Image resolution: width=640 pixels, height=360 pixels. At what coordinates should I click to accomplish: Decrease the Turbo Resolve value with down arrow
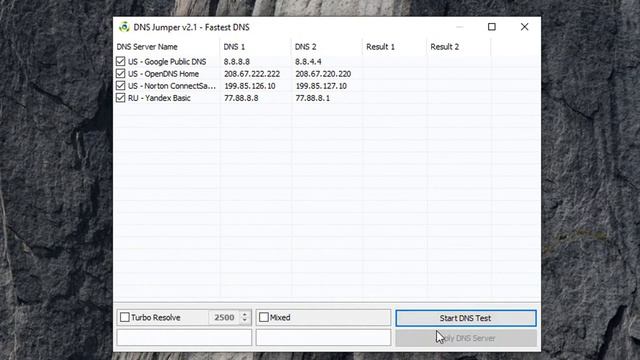pyautogui.click(x=245, y=321)
